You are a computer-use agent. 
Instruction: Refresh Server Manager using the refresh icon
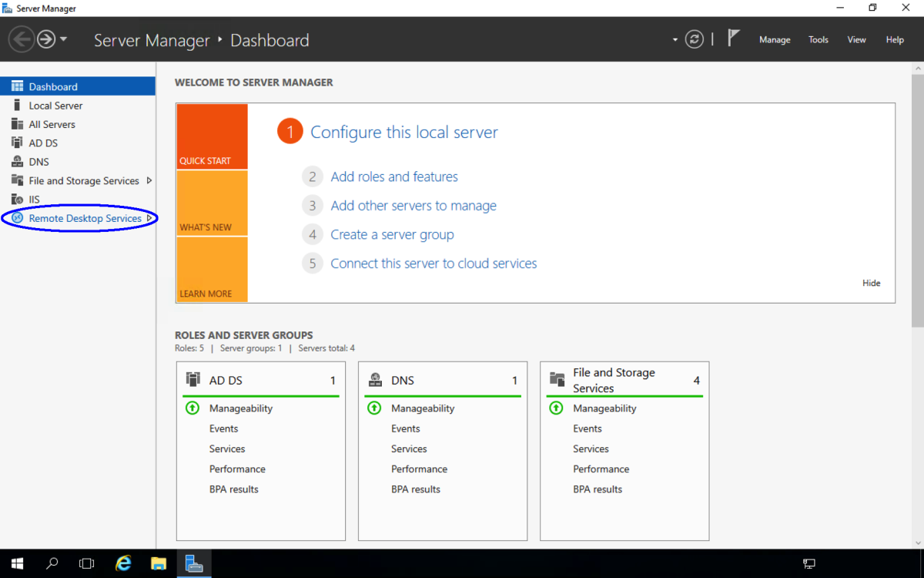pos(694,39)
